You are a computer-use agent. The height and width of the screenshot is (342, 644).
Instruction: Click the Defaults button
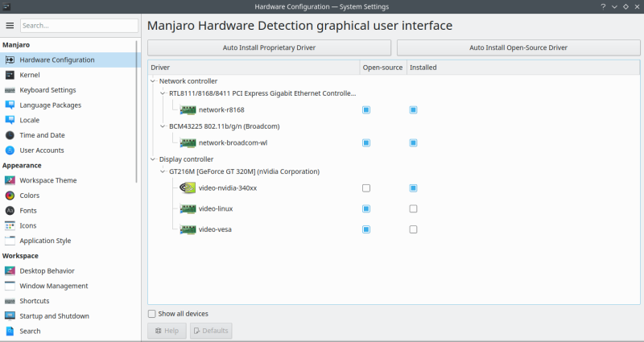(x=211, y=331)
